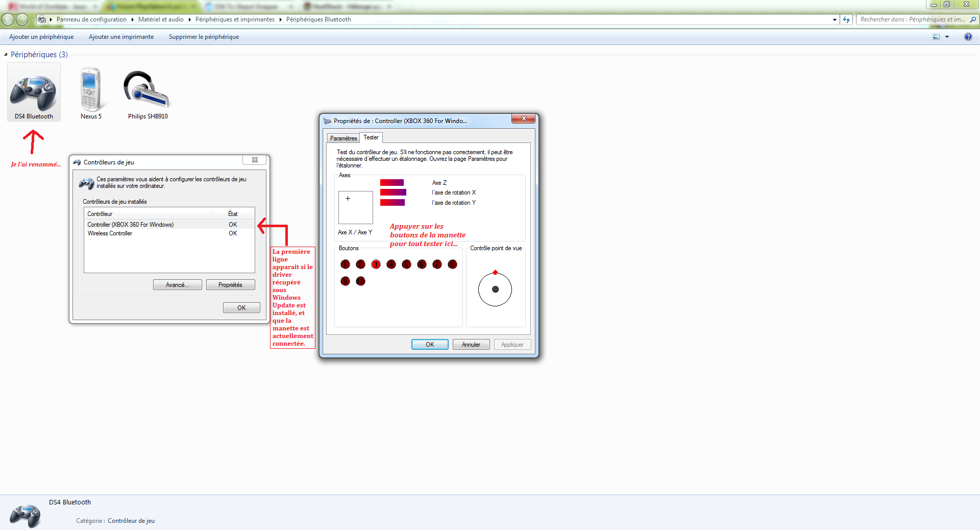Click Ajouter une imprimante

(121, 37)
